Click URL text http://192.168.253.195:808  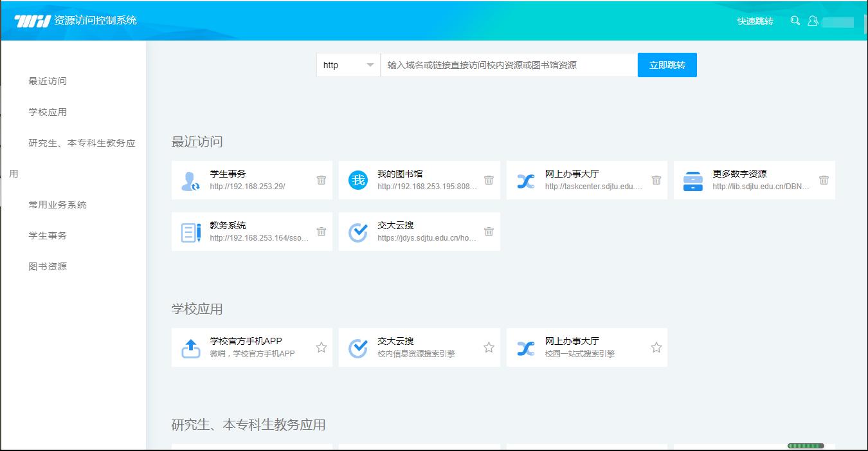428,187
